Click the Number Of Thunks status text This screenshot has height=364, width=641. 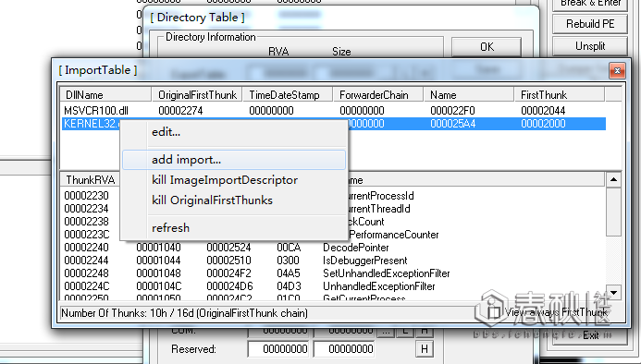point(184,313)
